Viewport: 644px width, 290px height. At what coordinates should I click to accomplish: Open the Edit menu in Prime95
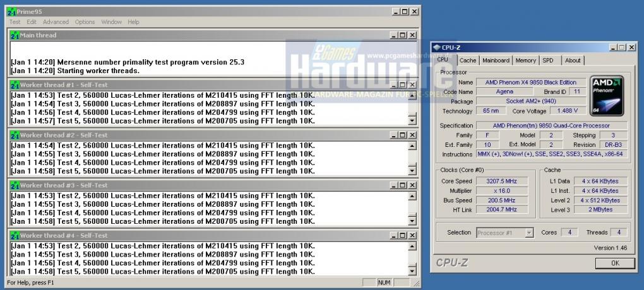[x=32, y=22]
